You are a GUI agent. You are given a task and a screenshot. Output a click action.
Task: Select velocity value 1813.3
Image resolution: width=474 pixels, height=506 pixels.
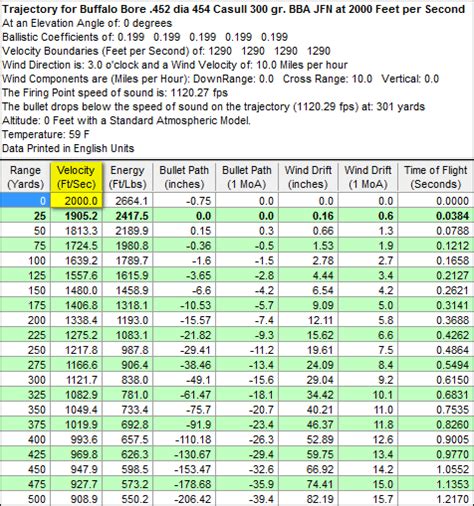click(x=76, y=231)
